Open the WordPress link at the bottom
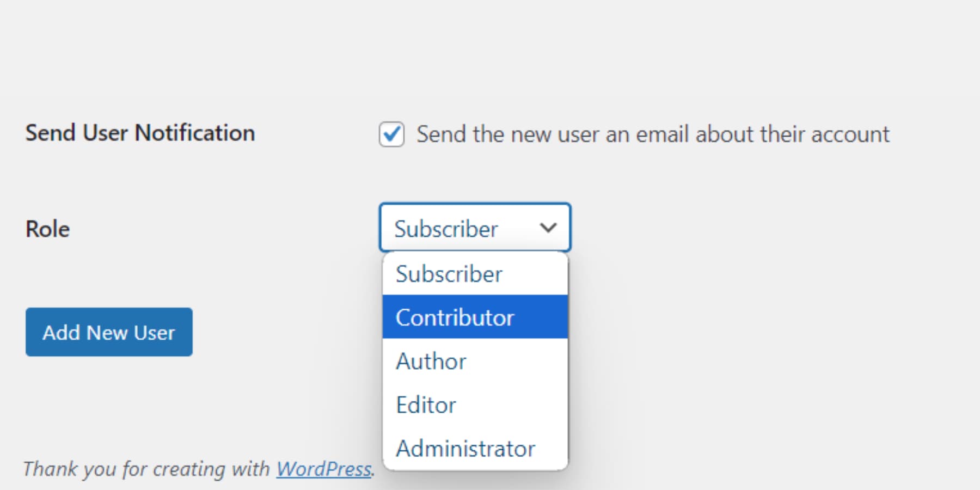 (x=323, y=468)
